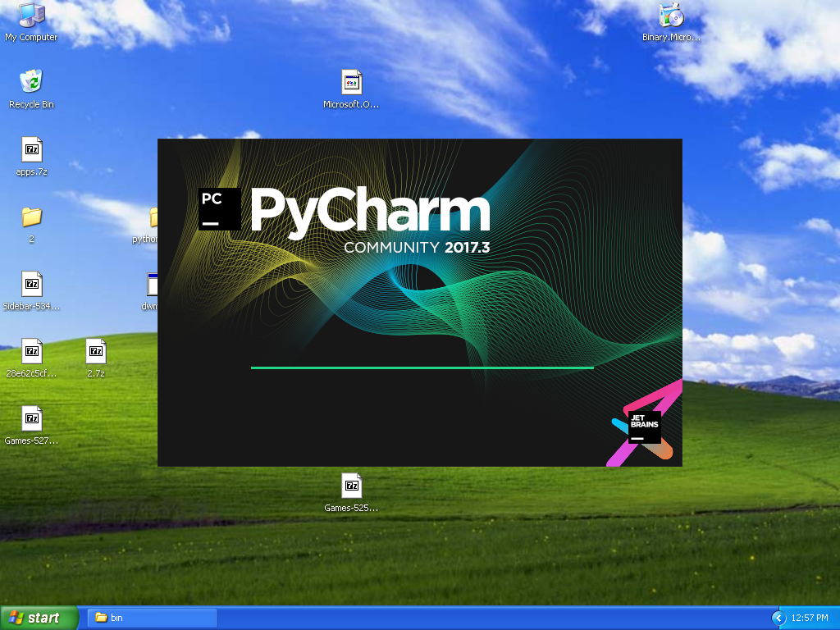The image size is (840, 630).
Task: Click the PyCharm title text
Action: (370, 212)
